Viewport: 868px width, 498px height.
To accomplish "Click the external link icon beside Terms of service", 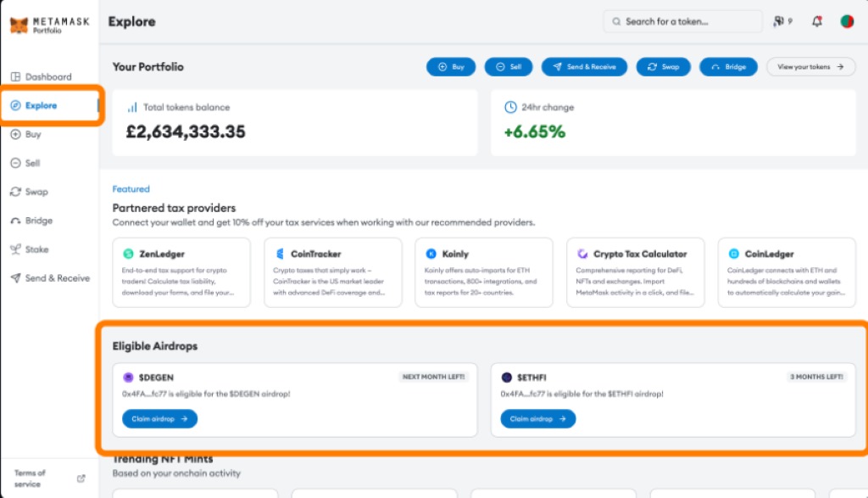I will point(81,478).
